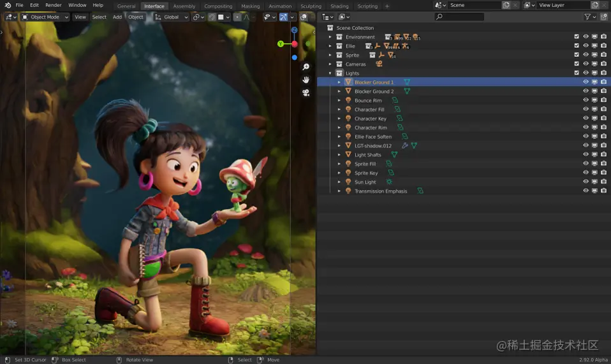This screenshot has height=364, width=611.
Task: Hide Character Key light eye icon
Action: pos(585,118)
